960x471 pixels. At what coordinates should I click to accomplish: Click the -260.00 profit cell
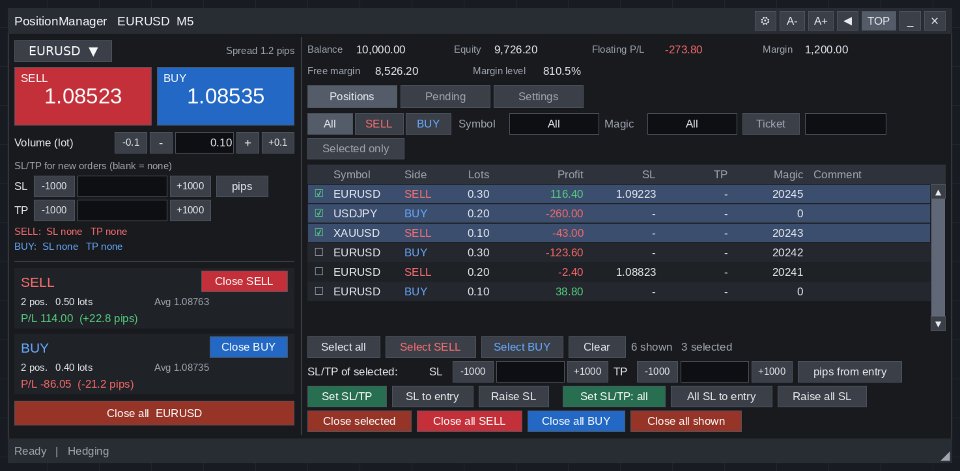point(563,213)
